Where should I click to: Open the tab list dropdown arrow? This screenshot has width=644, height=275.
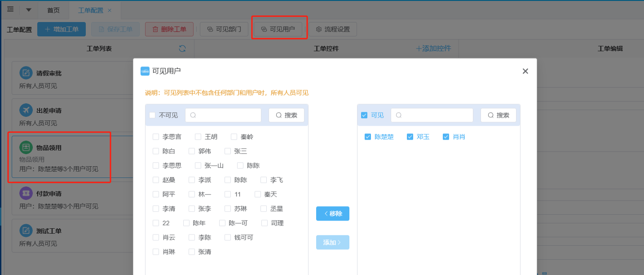(29, 10)
